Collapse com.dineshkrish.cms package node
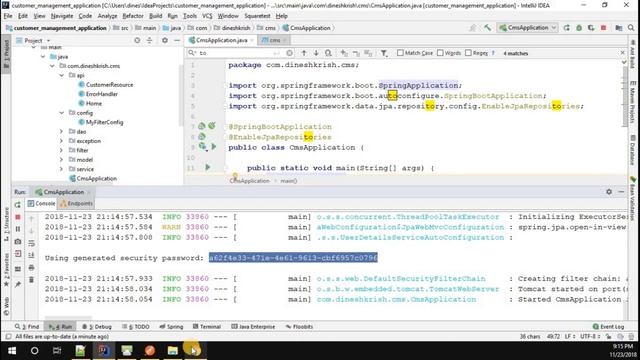This screenshot has width=640, height=360. click(x=53, y=66)
